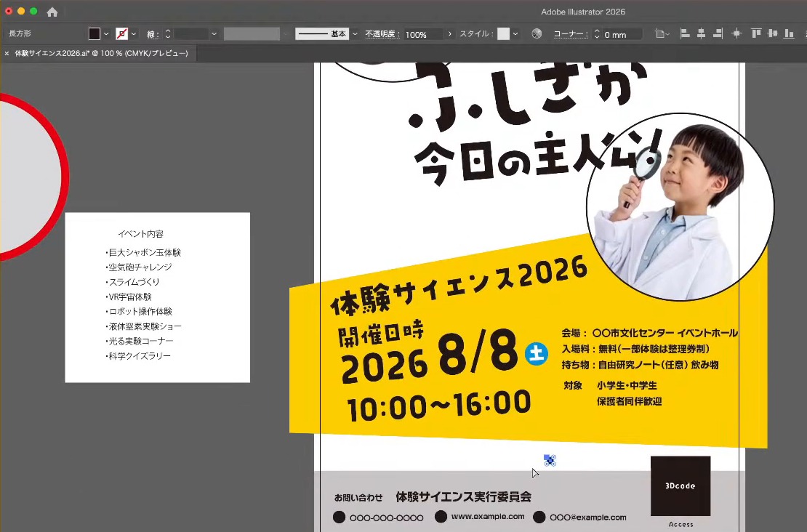Image resolution: width=807 pixels, height=532 pixels.
Task: Open the コーナー corner options link
Action: click(570, 34)
